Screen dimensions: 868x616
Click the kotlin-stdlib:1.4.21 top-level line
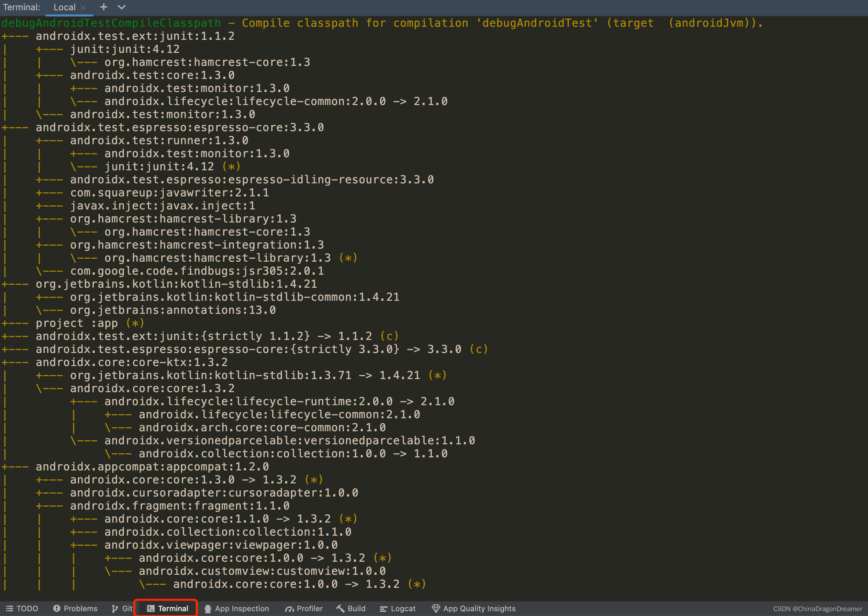(177, 284)
